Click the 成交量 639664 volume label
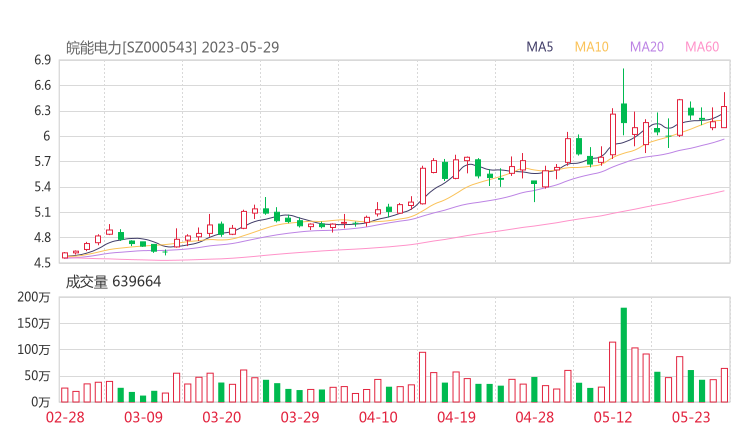The height and width of the screenshot is (440, 740). coord(113,282)
